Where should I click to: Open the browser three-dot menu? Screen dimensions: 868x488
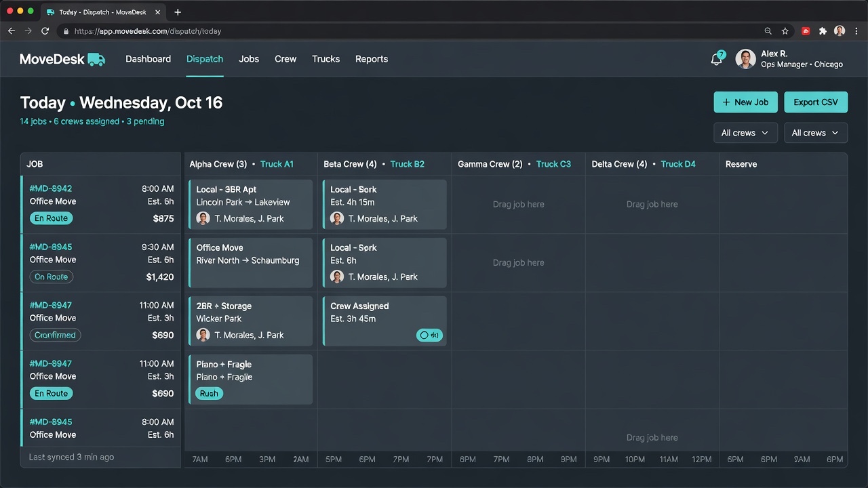857,31
